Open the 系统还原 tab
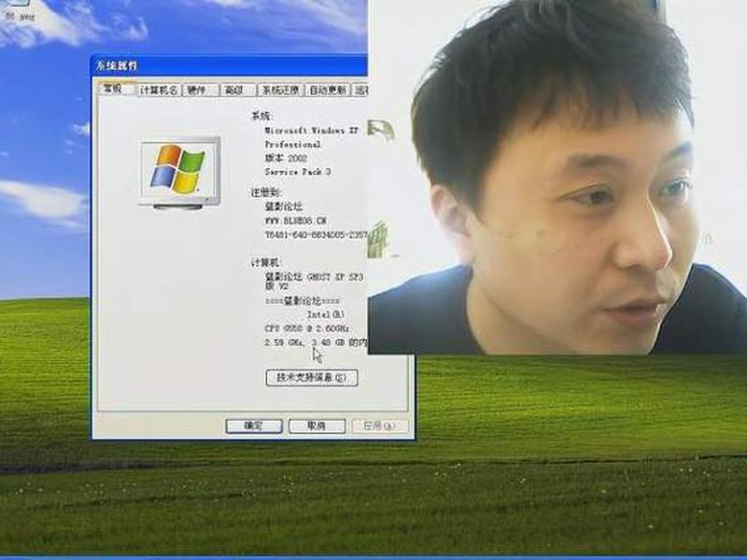The image size is (747, 560). coord(280,90)
